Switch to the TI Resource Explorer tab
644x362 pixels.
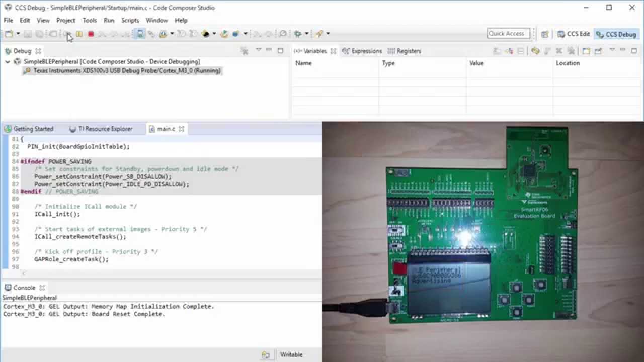pos(101,129)
